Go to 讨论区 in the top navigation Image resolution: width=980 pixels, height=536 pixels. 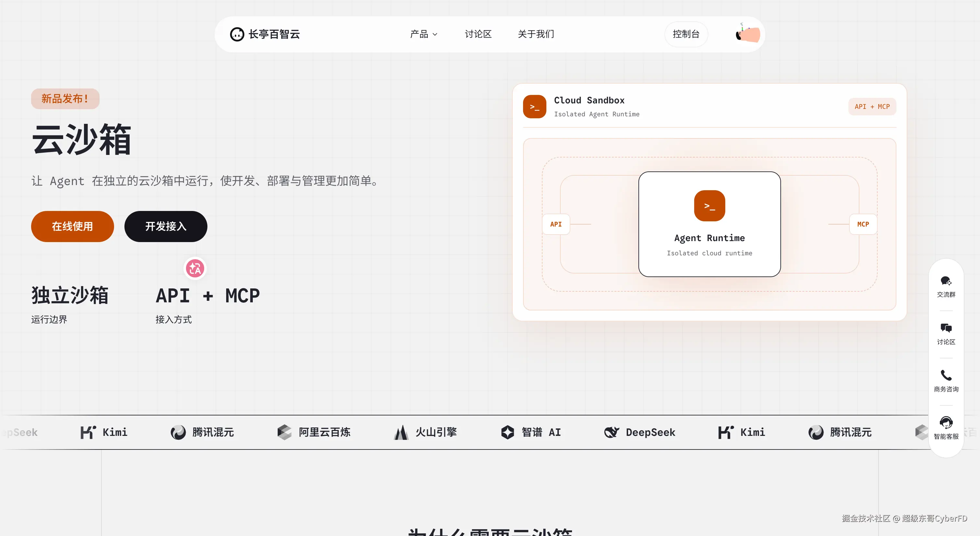pyautogui.click(x=478, y=34)
